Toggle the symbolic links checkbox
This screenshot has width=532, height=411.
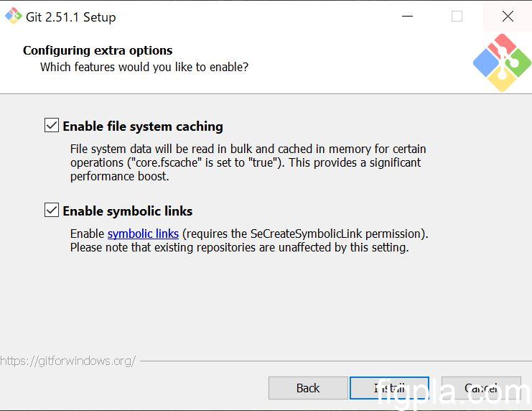[52, 211]
